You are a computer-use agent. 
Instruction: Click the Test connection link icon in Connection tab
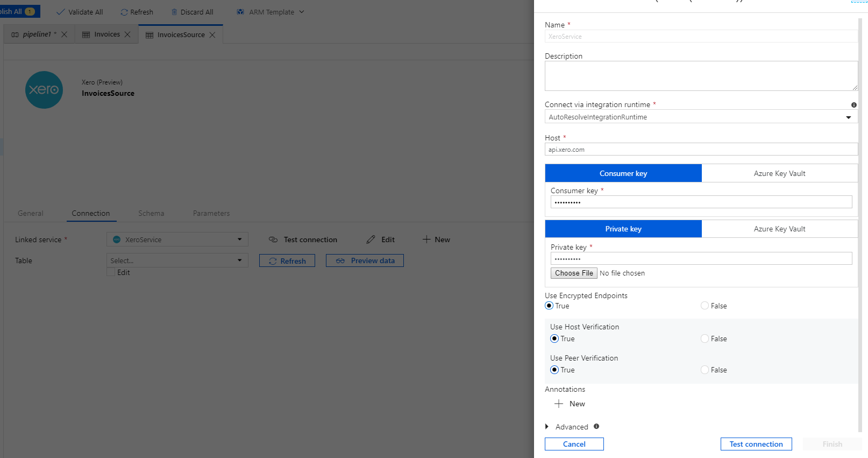(x=273, y=239)
